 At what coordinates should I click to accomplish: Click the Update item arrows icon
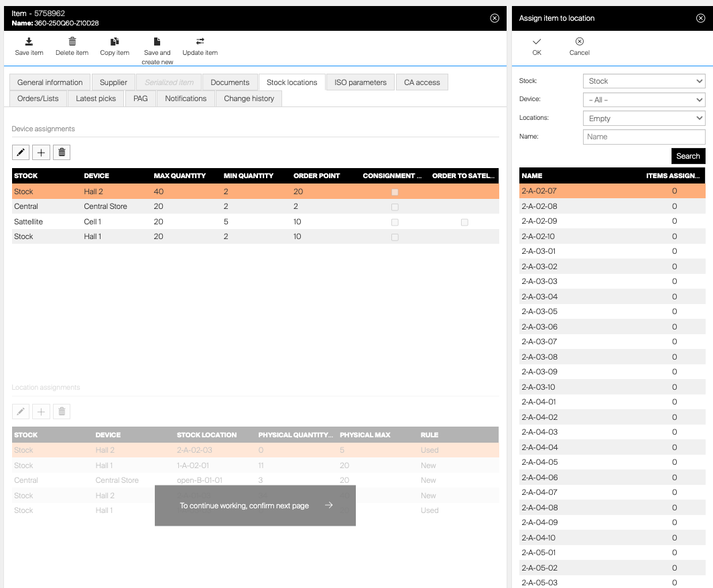tap(200, 42)
